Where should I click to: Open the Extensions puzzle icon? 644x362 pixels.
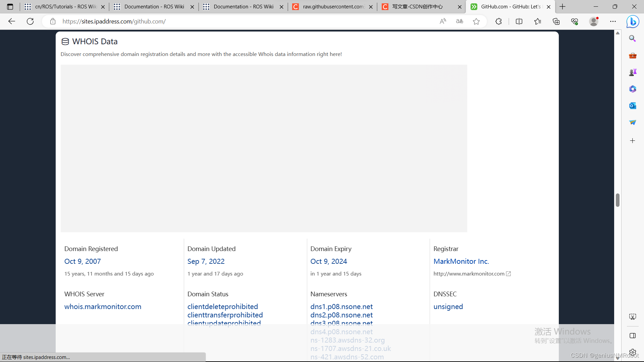pos(498,21)
